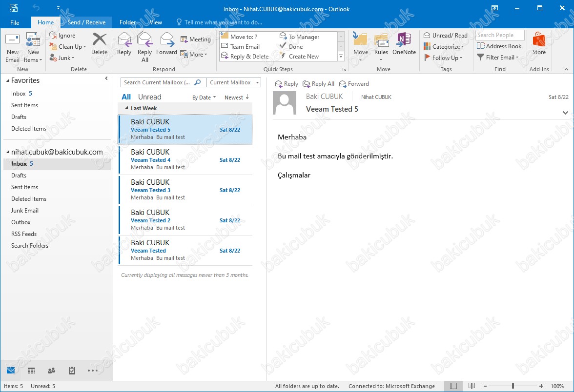Show All messages filter
The width and height of the screenshot is (574, 392).
point(126,97)
